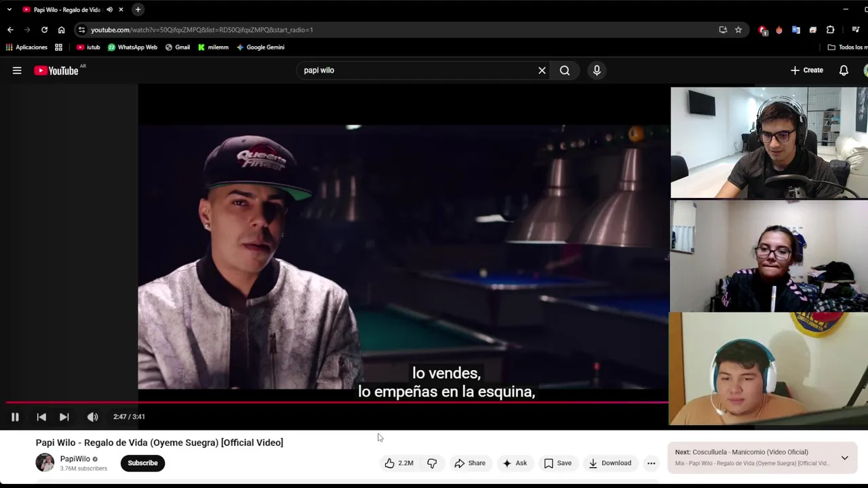Viewport: 868px width, 488px height.
Task: Reload the page
Action: pyautogui.click(x=44, y=30)
